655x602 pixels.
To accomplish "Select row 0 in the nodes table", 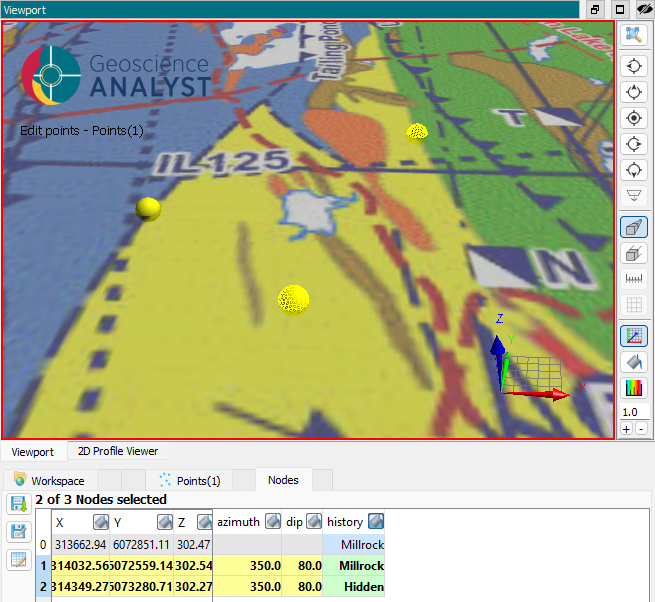I will click(42, 545).
